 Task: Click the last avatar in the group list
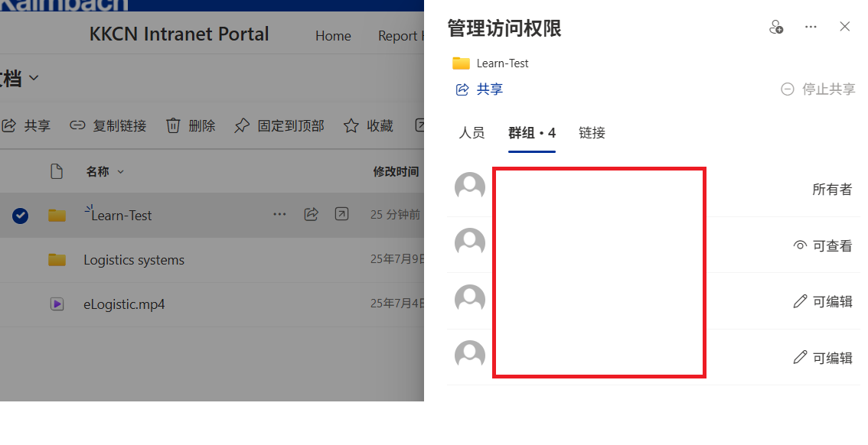click(x=470, y=355)
